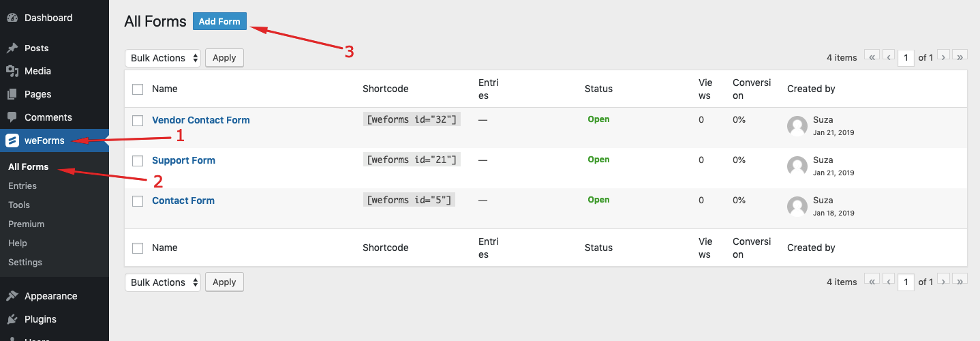
Task: Tick the Vendor Contact Form checkbox
Action: 138,121
